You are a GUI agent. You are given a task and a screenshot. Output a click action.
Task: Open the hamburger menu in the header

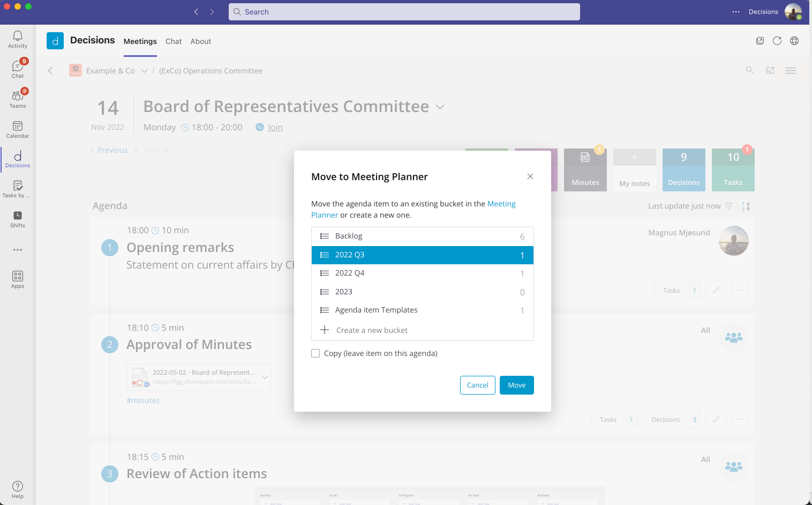(x=791, y=70)
